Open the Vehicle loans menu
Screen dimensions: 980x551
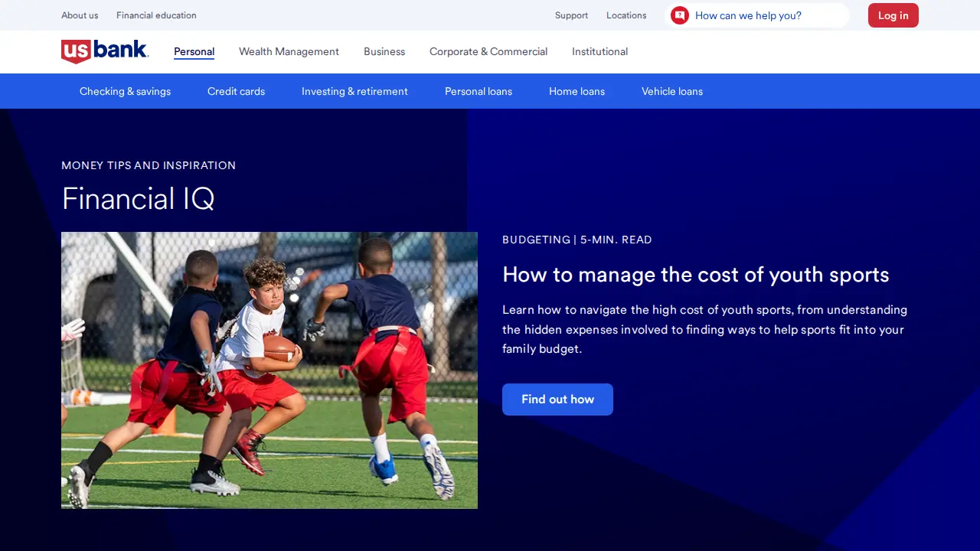pyautogui.click(x=672, y=91)
